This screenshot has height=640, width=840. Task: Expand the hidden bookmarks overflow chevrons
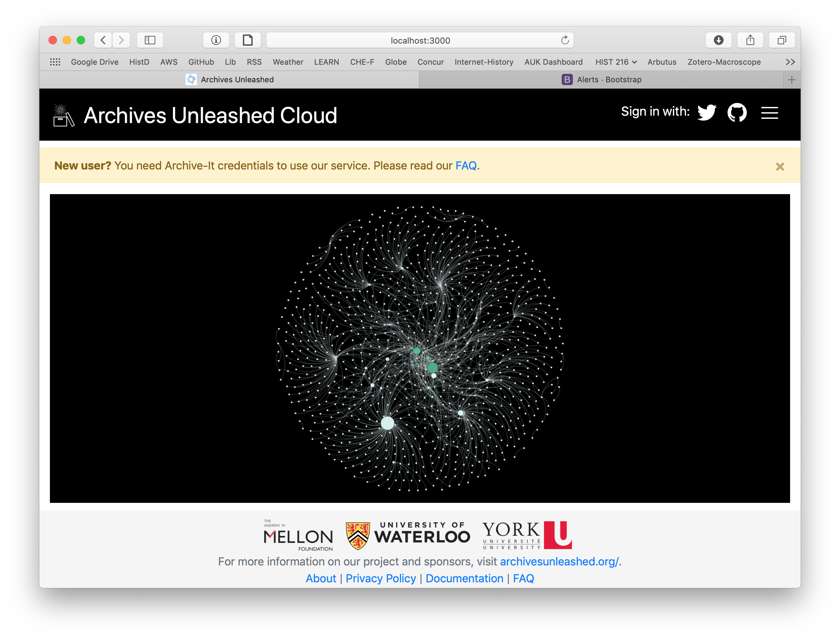point(790,62)
